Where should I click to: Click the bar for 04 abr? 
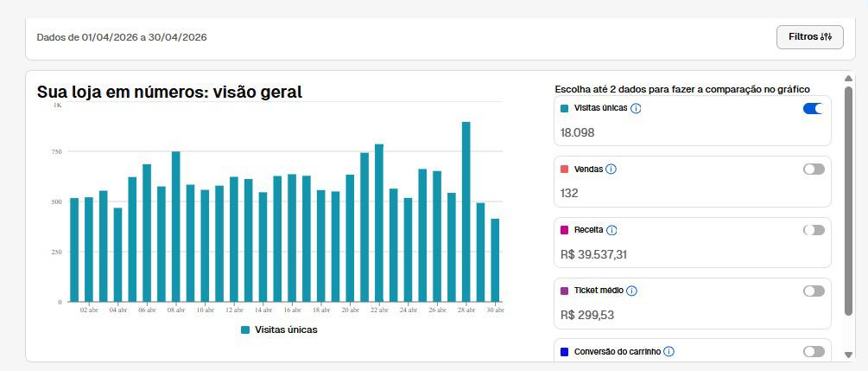118,255
